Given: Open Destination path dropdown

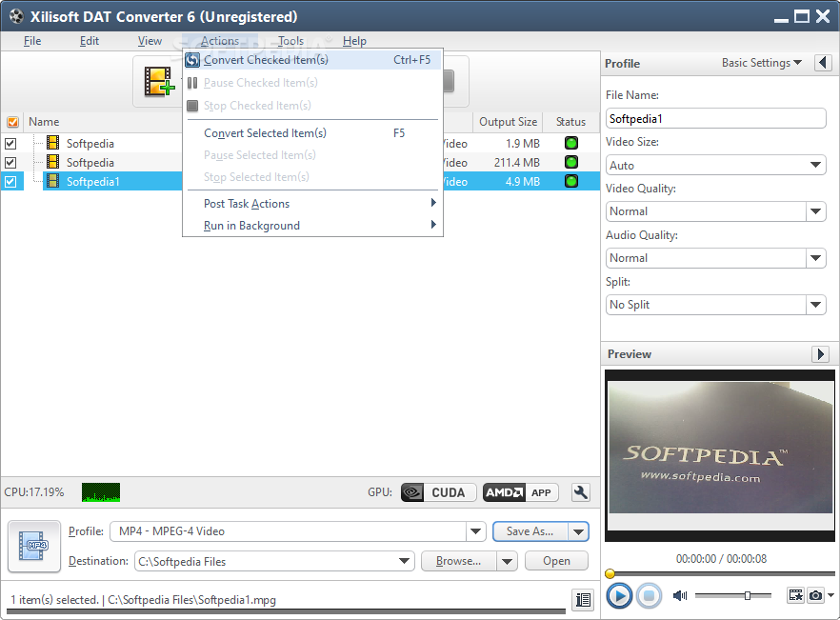Looking at the screenshot, I should (405, 561).
